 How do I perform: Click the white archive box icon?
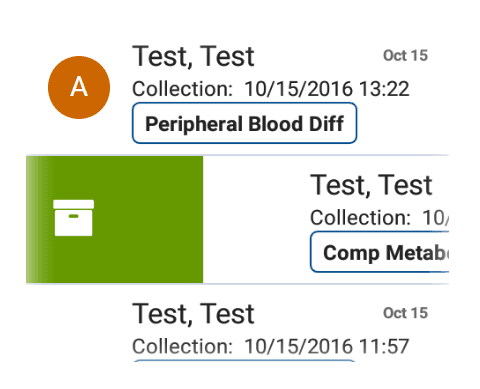74,218
